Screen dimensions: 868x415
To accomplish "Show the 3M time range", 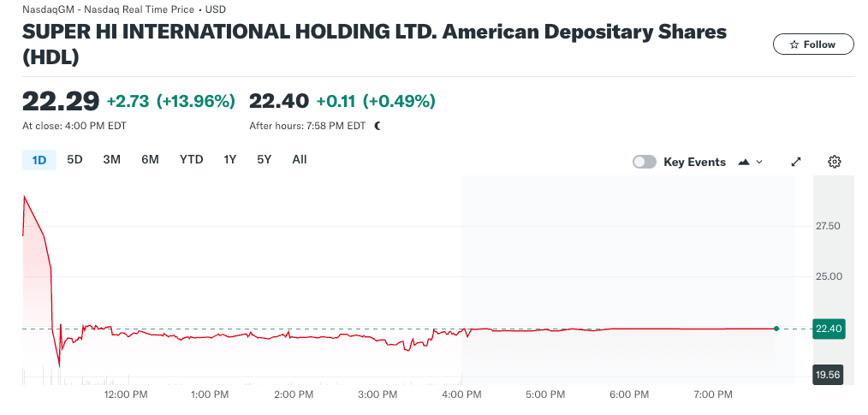I will (111, 159).
